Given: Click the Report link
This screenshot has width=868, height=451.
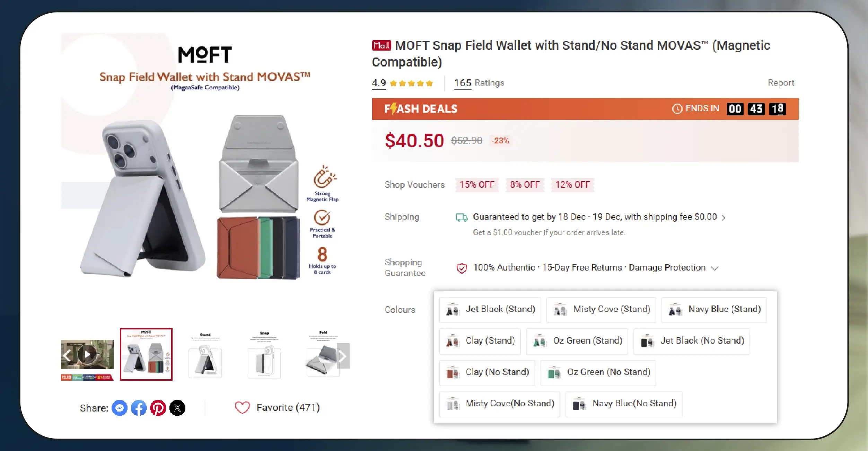Looking at the screenshot, I should (781, 83).
